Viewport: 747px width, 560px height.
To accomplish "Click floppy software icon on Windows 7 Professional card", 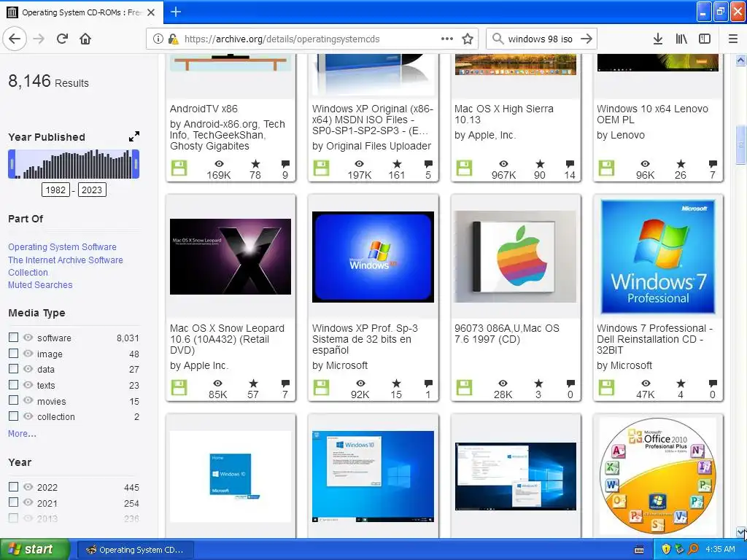I will coord(606,387).
